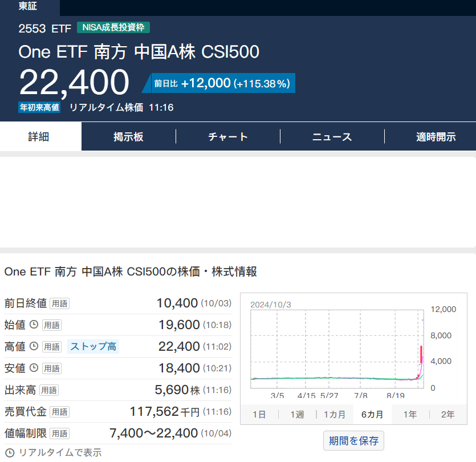Open the チャート tab
The height and width of the screenshot is (462, 476).
click(x=228, y=137)
